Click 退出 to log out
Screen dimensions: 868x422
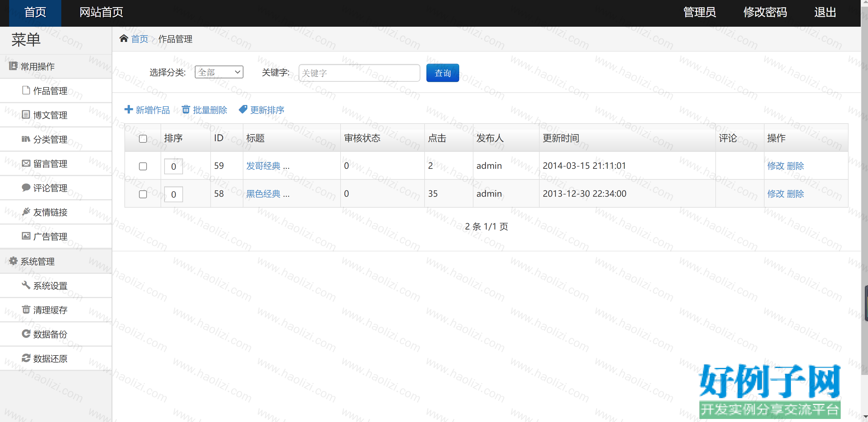click(825, 12)
